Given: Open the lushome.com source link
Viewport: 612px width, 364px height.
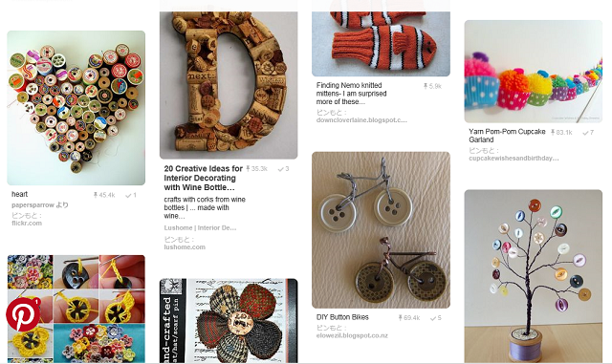Looking at the screenshot, I should [x=185, y=246].
